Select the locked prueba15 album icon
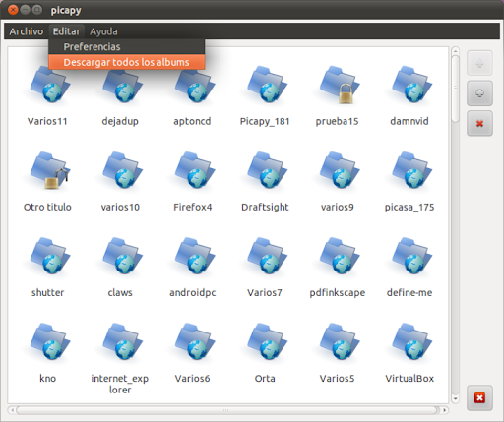The width and height of the screenshot is (504, 422). pos(339,85)
